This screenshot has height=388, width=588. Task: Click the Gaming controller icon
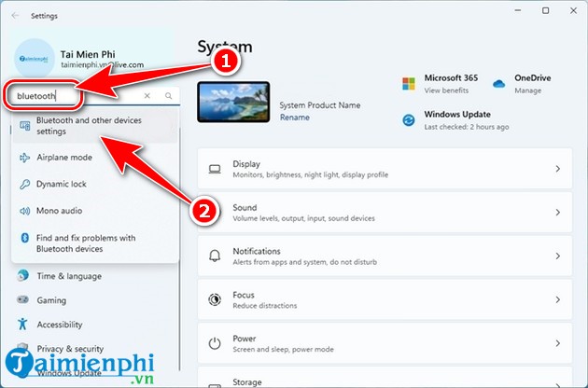point(23,300)
